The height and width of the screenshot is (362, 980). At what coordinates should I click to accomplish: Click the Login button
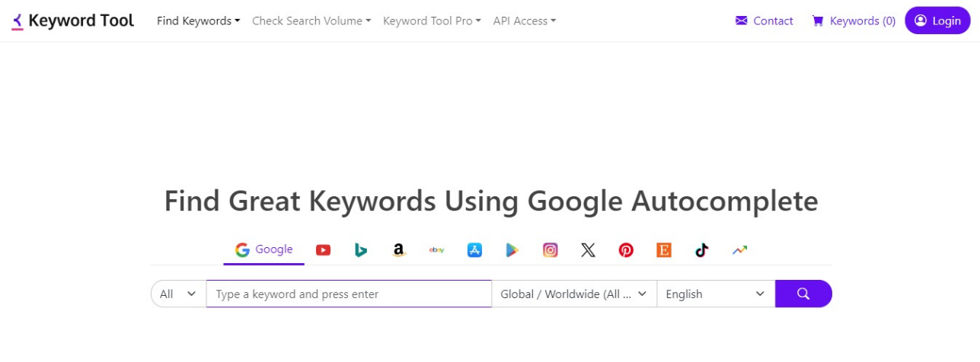tap(937, 21)
